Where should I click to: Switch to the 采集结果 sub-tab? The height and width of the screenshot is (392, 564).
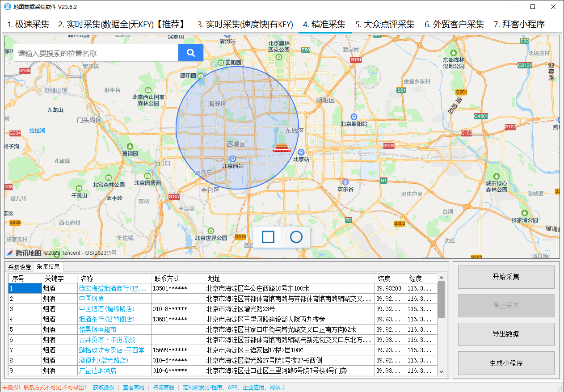point(48,267)
